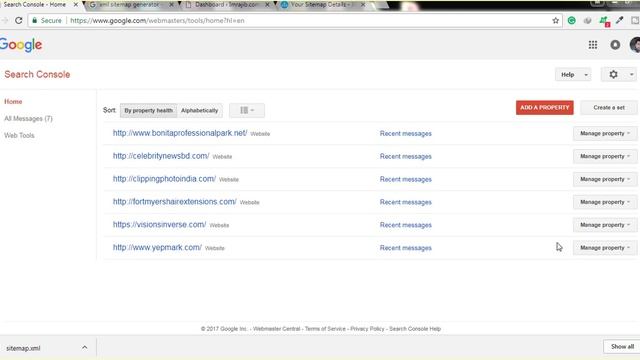The image size is (640, 360).
Task: Open Manage property for bonitaprofessionalpark.net
Action: point(605,133)
